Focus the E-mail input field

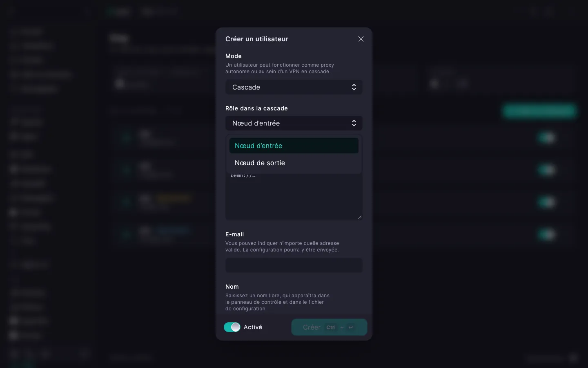coord(294,265)
